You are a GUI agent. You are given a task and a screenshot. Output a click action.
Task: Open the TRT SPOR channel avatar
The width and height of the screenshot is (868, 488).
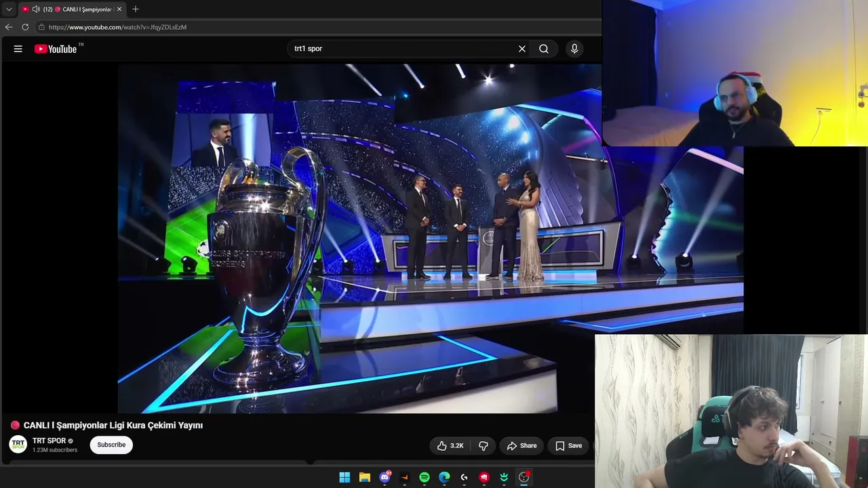[18, 445]
